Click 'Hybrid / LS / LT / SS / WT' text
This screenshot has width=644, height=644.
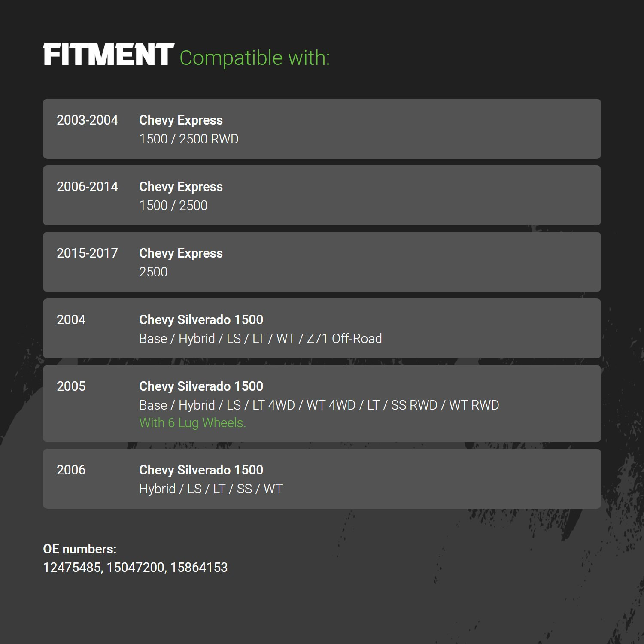(x=211, y=489)
